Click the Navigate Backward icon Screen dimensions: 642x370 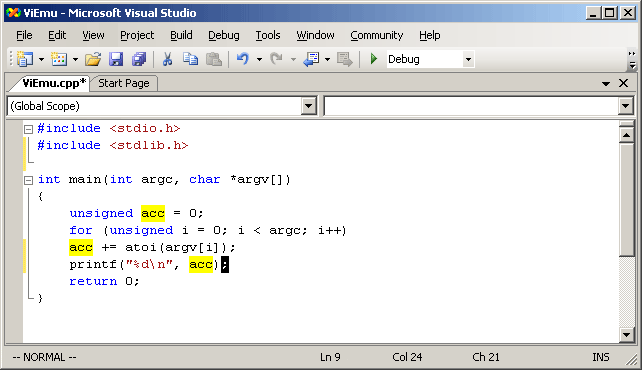(x=312, y=59)
